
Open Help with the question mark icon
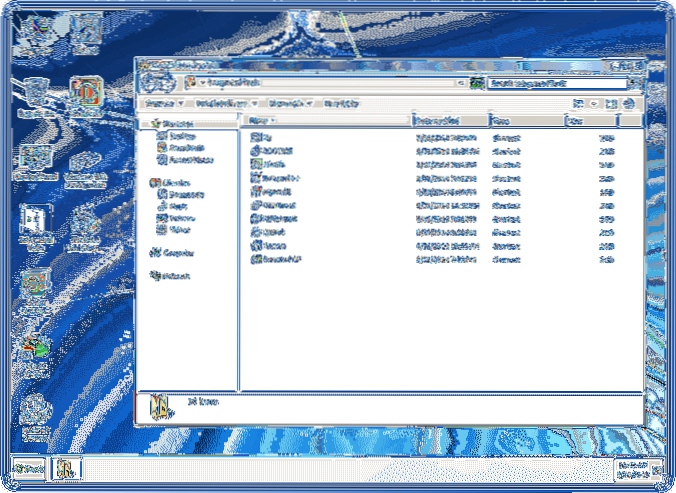tap(629, 103)
